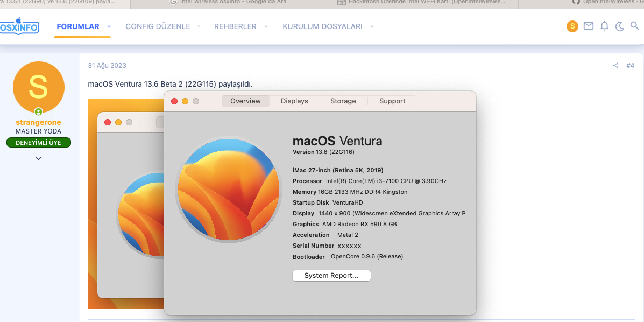Open the strangerone username link

[38, 122]
